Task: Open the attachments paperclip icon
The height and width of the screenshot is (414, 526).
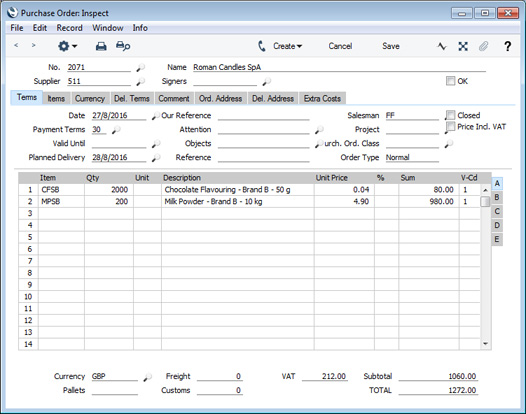Action: [x=483, y=46]
